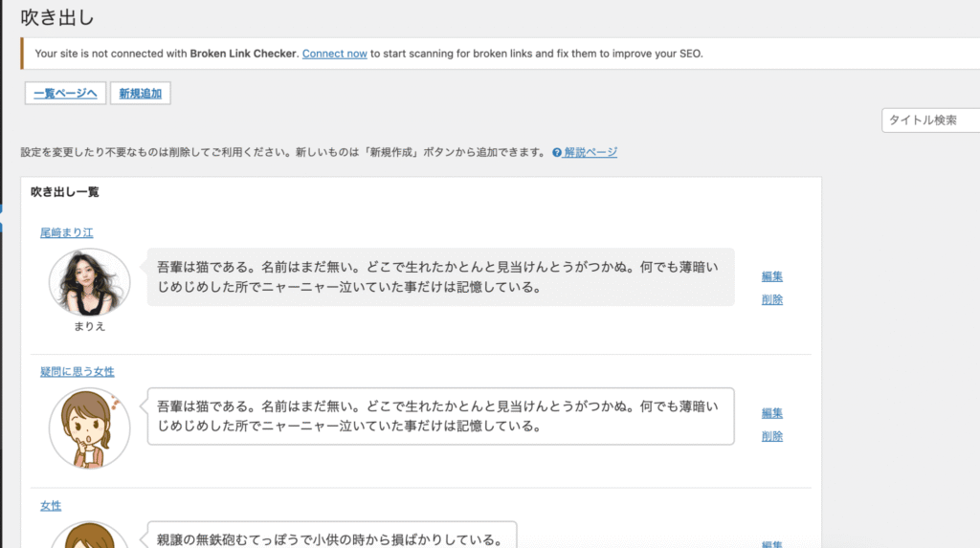Viewport: 980px width, 548px height.
Task: Open the 女性 title link
Action: tap(50, 505)
